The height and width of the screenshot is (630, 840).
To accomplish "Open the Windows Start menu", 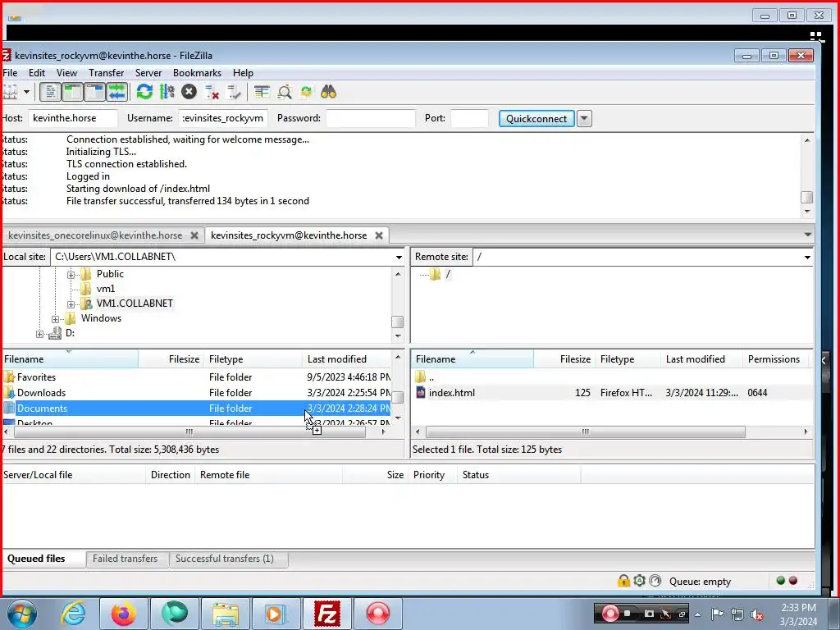I will [22, 614].
